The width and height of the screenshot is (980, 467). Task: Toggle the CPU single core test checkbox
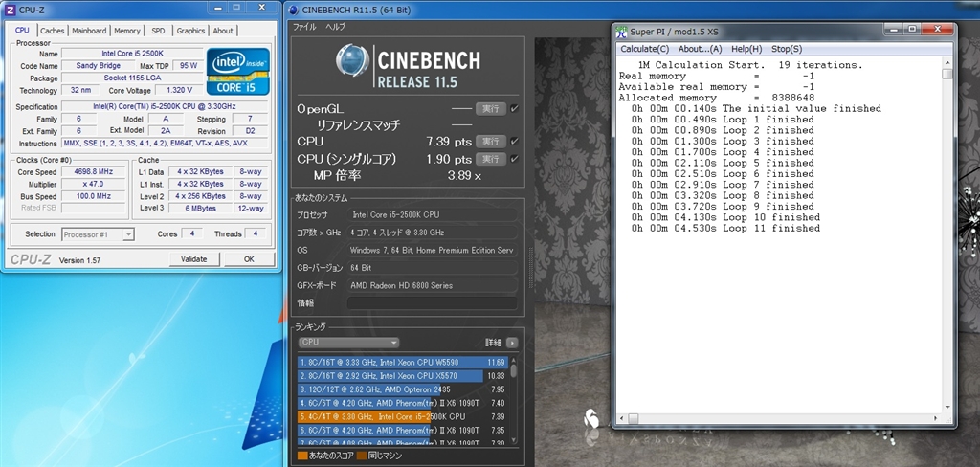click(x=514, y=159)
